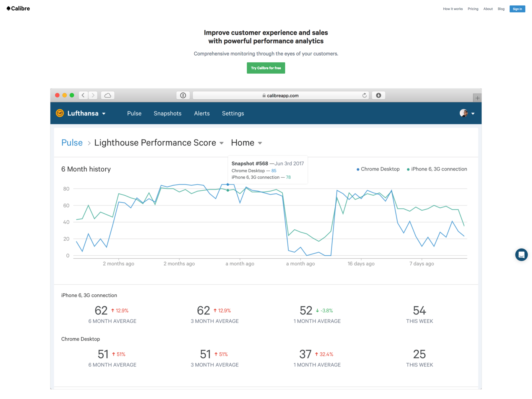This screenshot has height=399, width=532.
Task: Open the browser downloads icon
Action: click(378, 95)
